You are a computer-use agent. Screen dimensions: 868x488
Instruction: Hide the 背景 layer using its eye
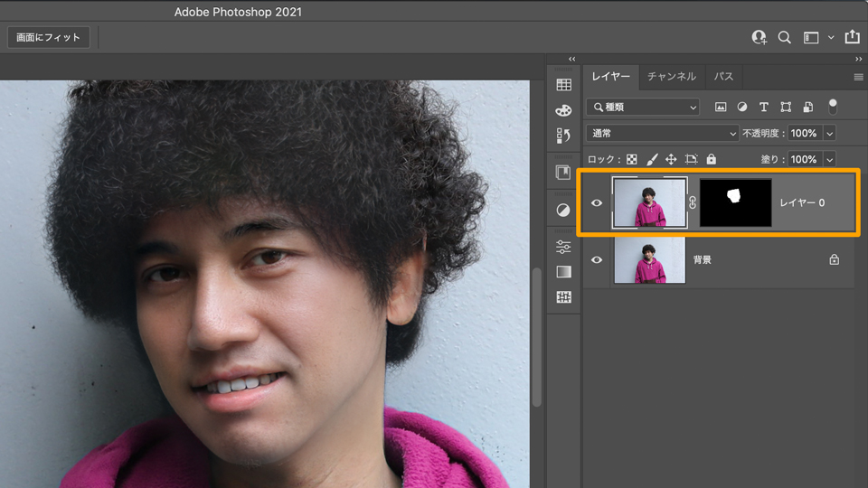pyautogui.click(x=596, y=259)
